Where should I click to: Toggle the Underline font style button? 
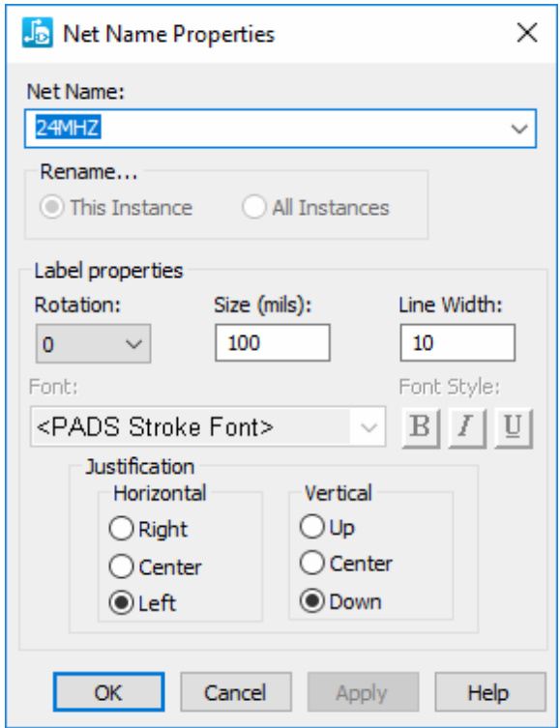pos(514,427)
